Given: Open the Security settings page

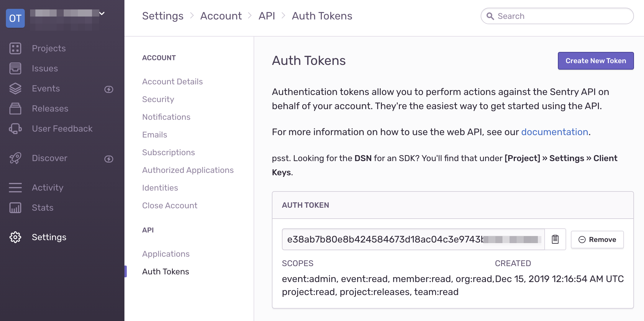Looking at the screenshot, I should tap(158, 99).
